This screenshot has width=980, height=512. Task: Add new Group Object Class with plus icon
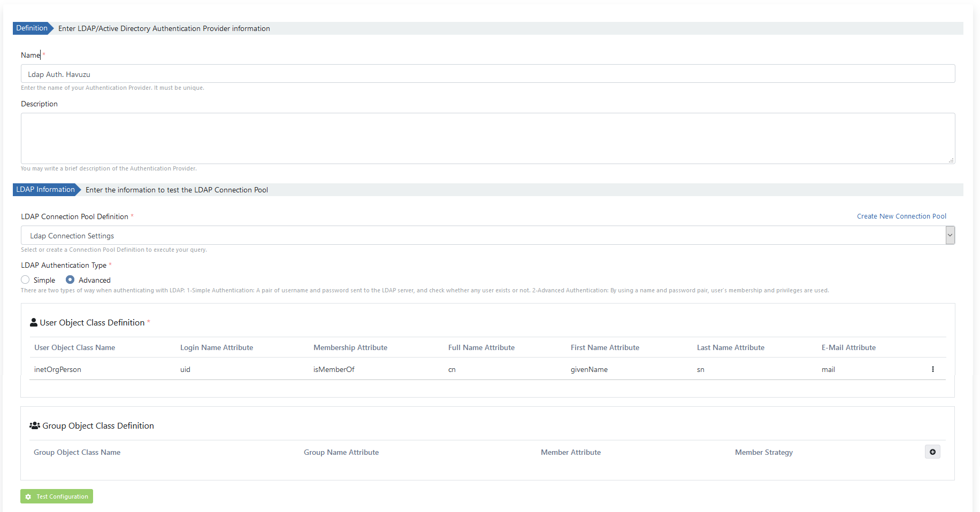932,452
